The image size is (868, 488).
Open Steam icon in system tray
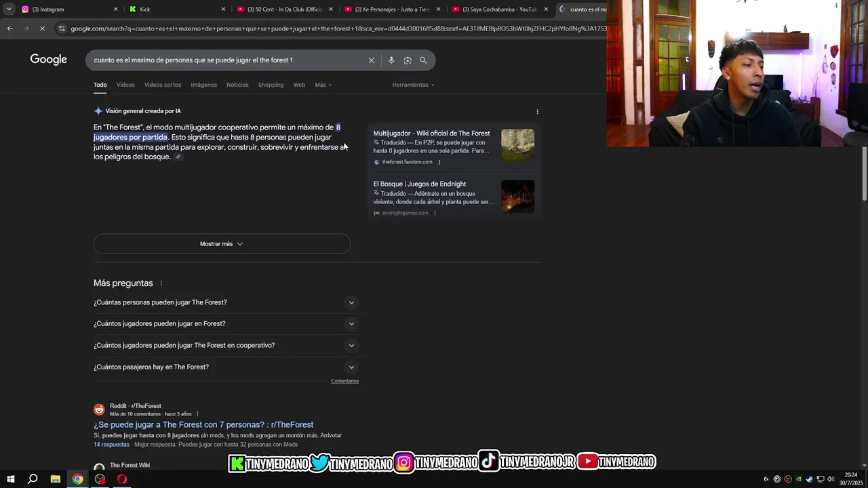click(809, 479)
